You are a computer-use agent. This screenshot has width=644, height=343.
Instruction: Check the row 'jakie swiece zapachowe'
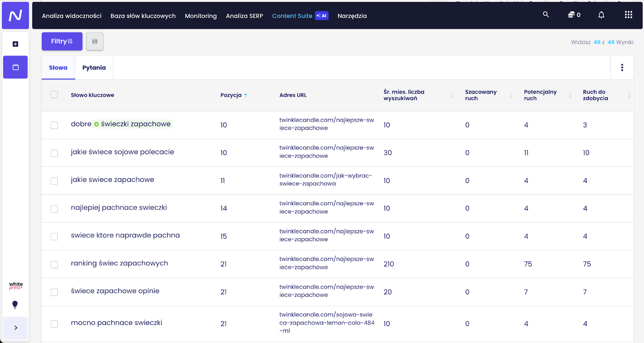click(54, 181)
